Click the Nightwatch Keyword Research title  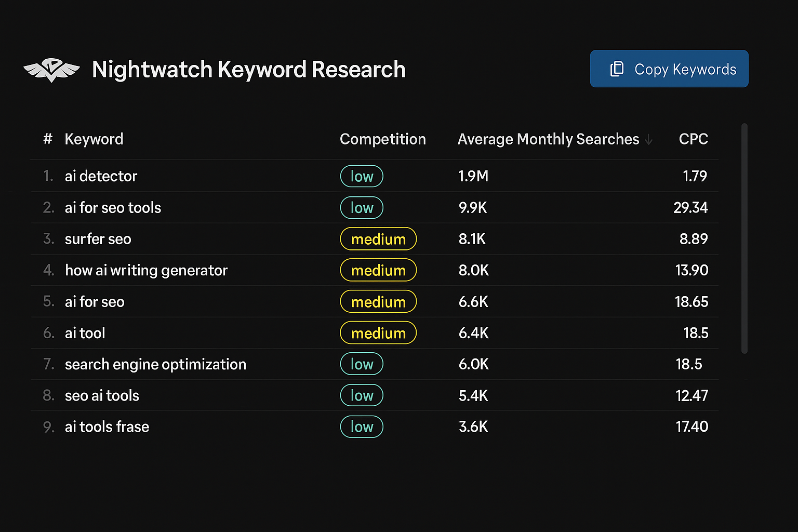coord(248,70)
